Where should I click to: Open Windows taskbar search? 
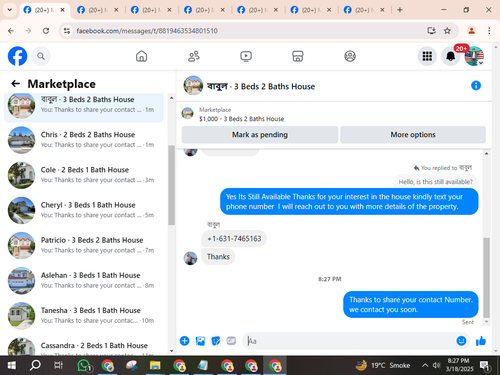tap(35, 366)
